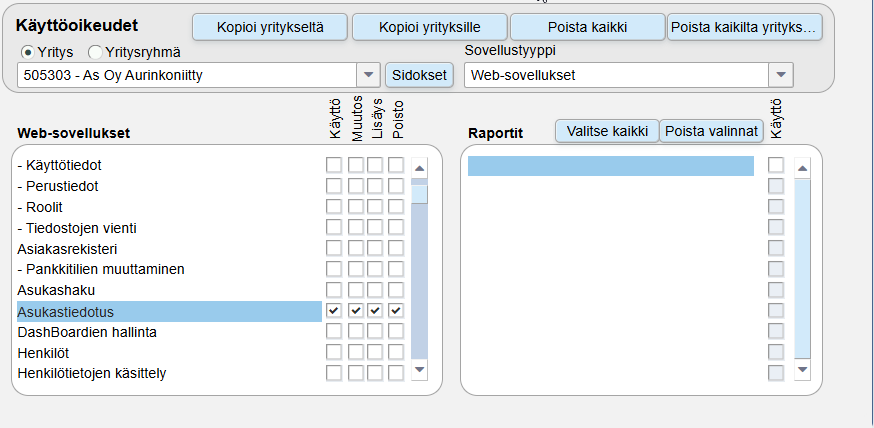This screenshot has width=874, height=428.
Task: Uncheck Lisäys checkbox for Asukastiedotus
Action: point(375,311)
